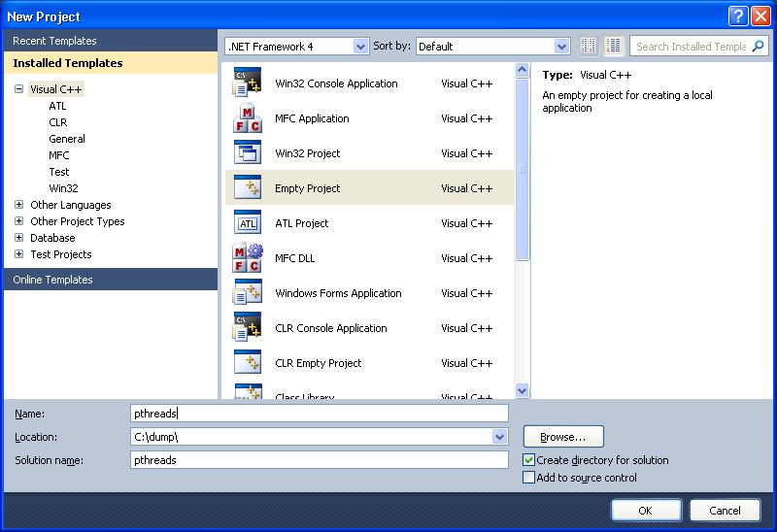Switch to small icons view
The height and width of the screenshot is (532, 777).
point(589,46)
